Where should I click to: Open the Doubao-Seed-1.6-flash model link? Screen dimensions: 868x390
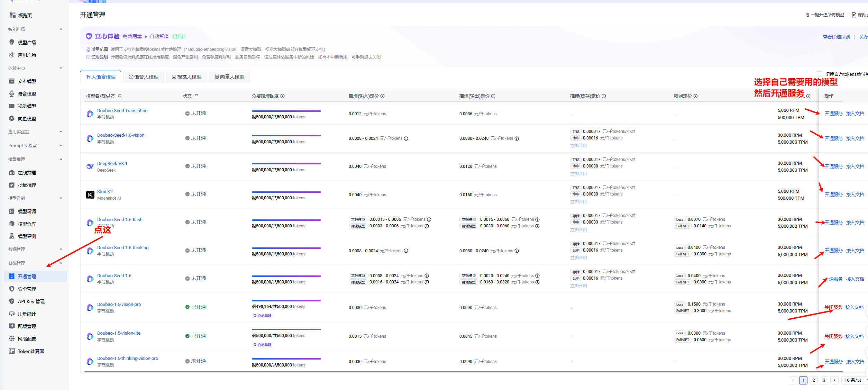click(x=120, y=220)
